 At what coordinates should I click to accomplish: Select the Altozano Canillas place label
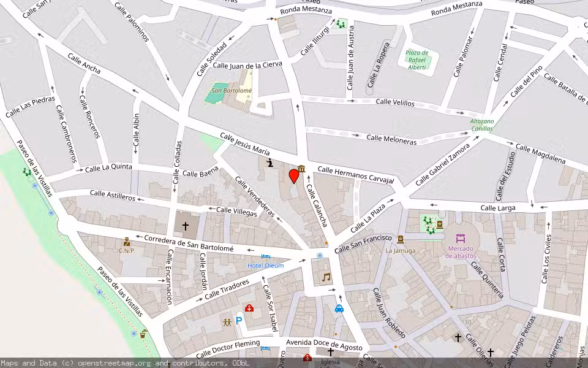click(482, 125)
